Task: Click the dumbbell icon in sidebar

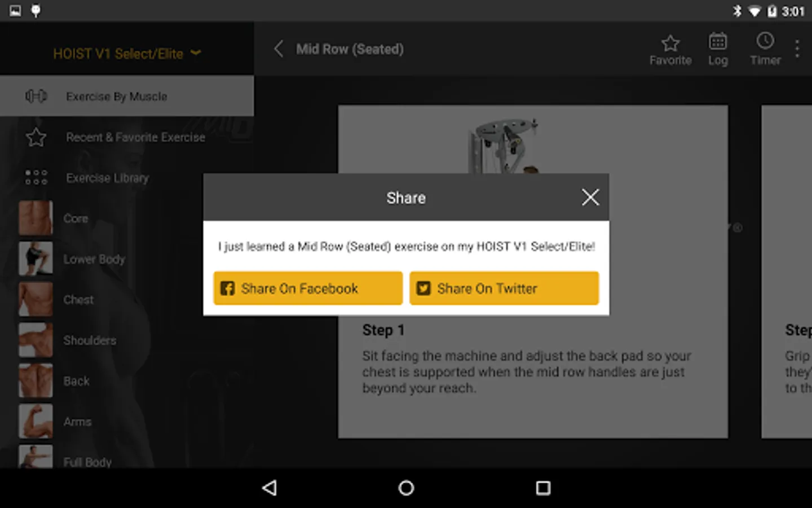Action: 36,96
